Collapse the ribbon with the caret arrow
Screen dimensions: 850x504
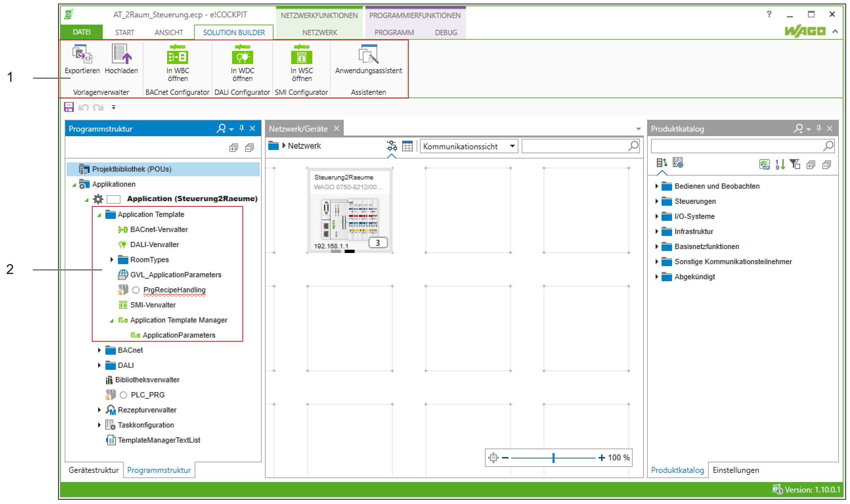point(835,31)
